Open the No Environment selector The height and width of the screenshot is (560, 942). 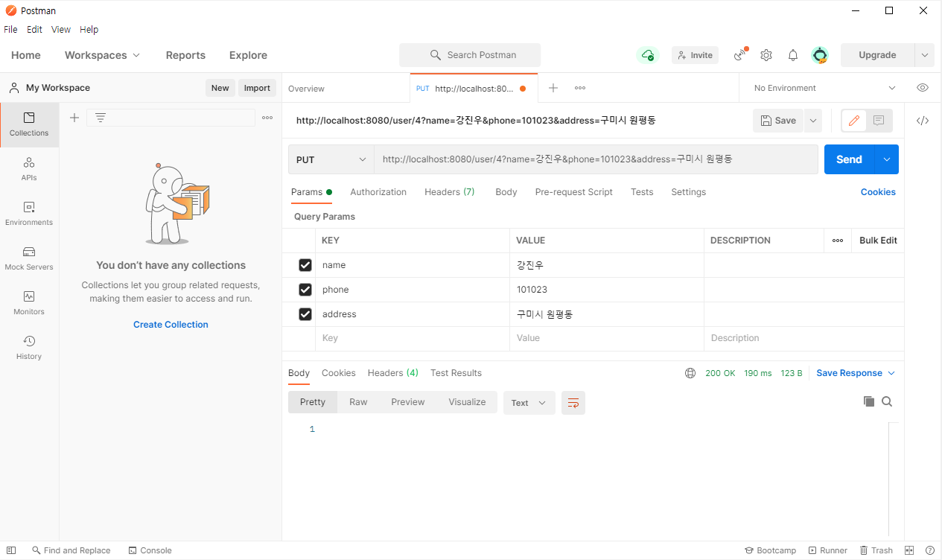pyautogui.click(x=824, y=88)
